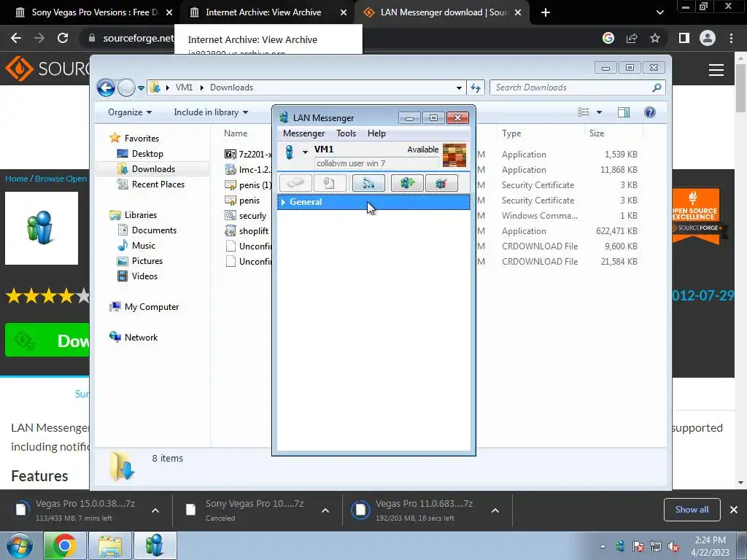Open the view options dropdown arrow
This screenshot has height=560, width=747.
pyautogui.click(x=600, y=112)
